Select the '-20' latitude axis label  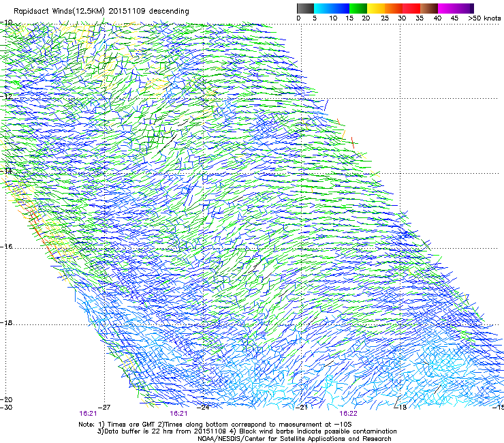coord(6,399)
